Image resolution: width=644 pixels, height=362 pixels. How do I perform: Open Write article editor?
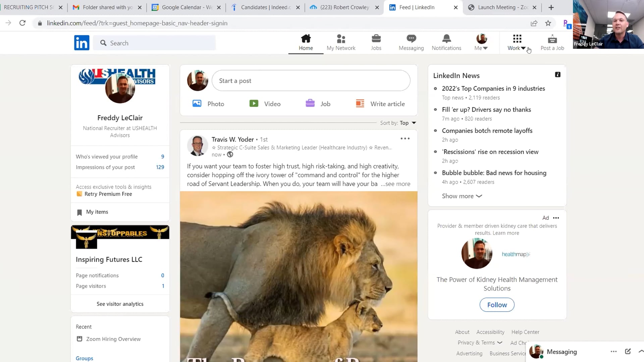380,104
